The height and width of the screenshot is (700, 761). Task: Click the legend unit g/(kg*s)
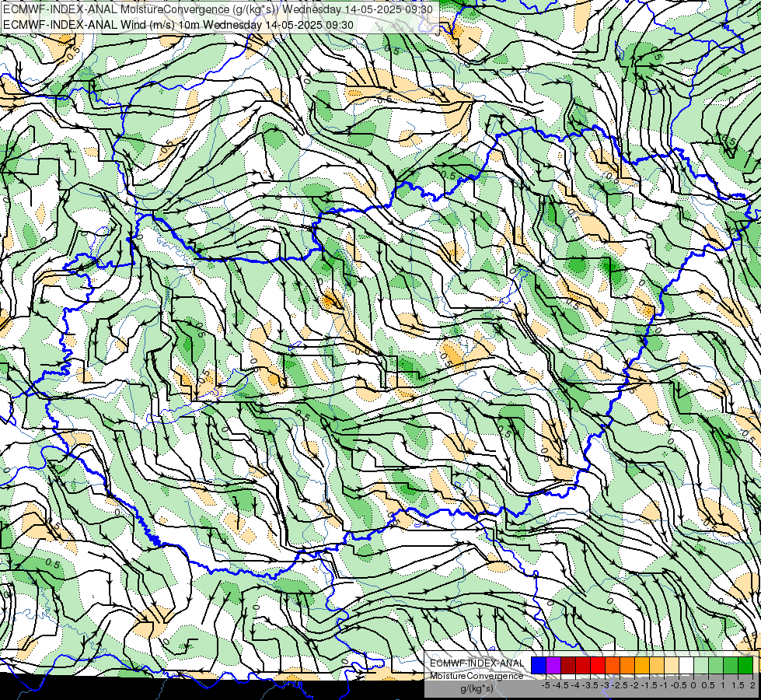click(x=477, y=688)
